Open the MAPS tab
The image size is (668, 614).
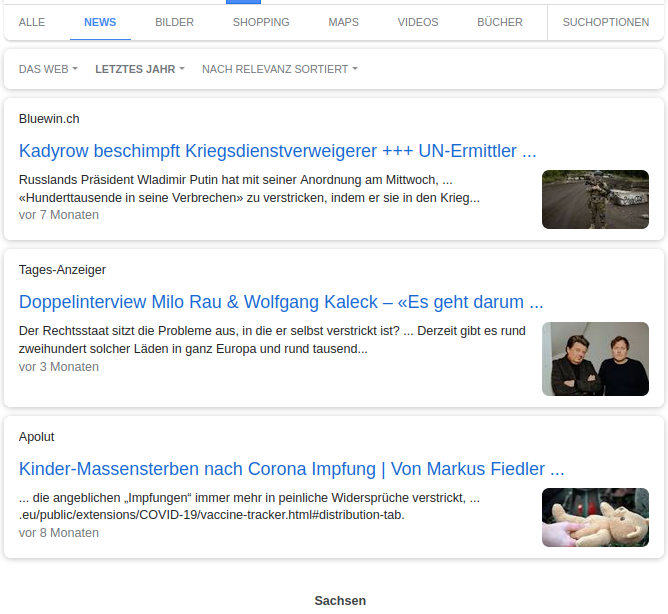(343, 22)
